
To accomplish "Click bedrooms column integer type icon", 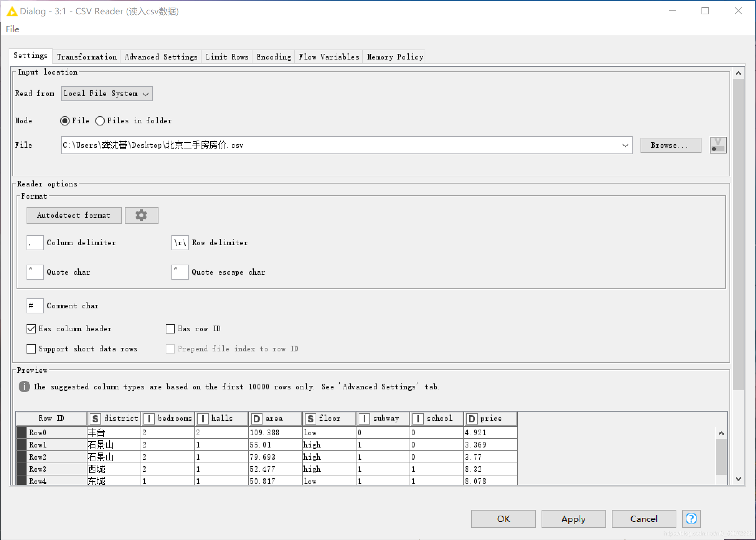I will [149, 418].
